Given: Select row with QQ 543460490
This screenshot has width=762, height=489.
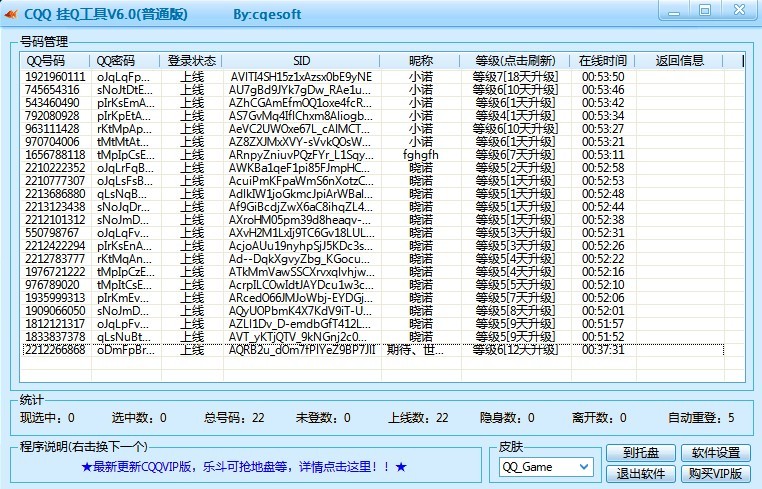Looking at the screenshot, I should [373, 103].
